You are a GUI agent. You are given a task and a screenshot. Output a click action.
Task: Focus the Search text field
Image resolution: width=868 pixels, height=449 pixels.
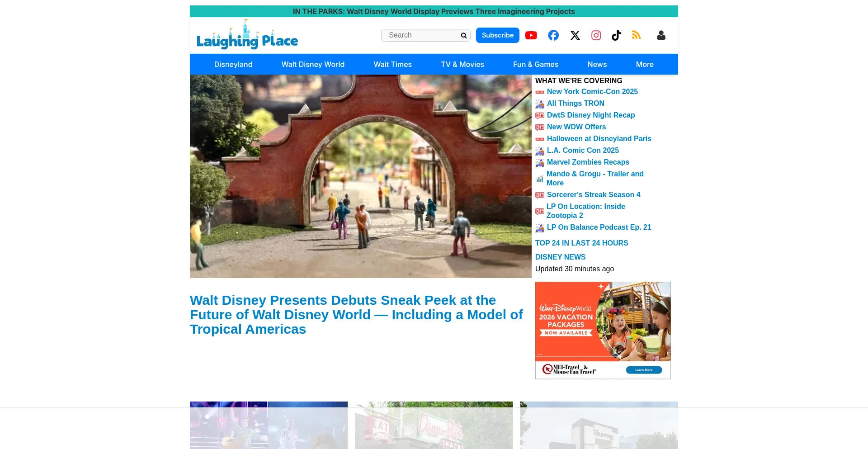[421, 35]
